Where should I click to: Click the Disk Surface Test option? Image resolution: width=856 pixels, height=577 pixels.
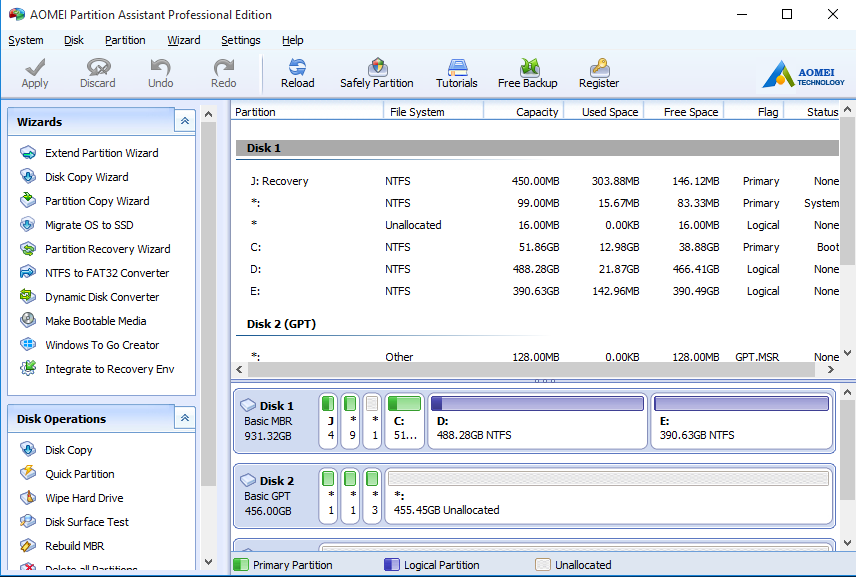[86, 522]
